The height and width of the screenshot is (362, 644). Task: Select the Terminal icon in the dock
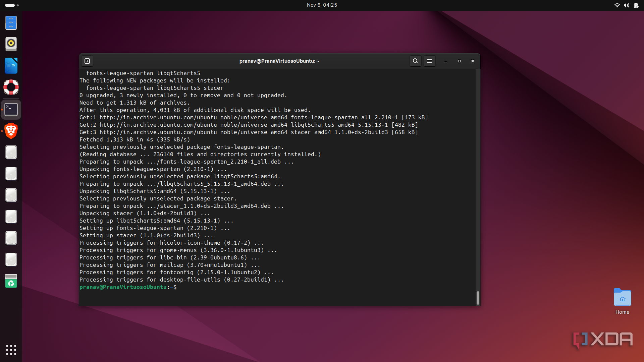[11, 109]
